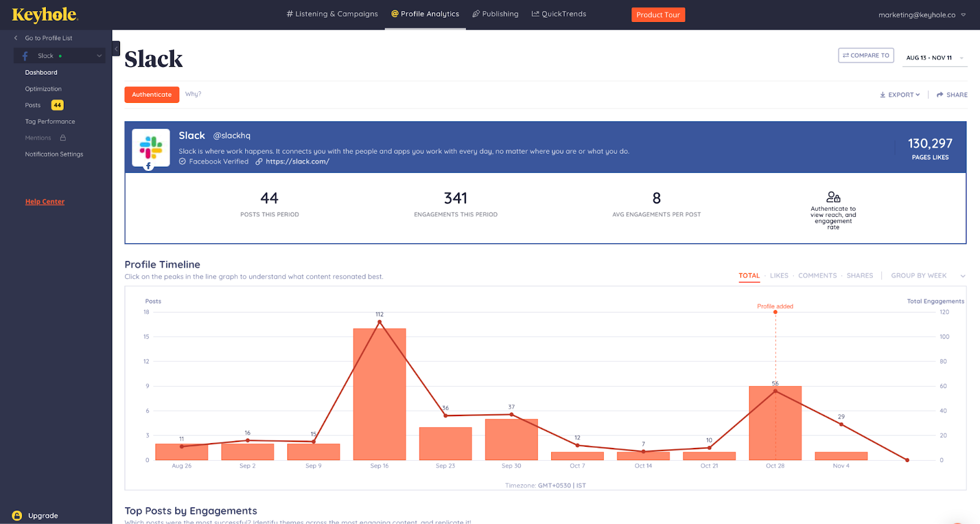Open the Help Center link
This screenshot has height=524, width=980.
[45, 202]
